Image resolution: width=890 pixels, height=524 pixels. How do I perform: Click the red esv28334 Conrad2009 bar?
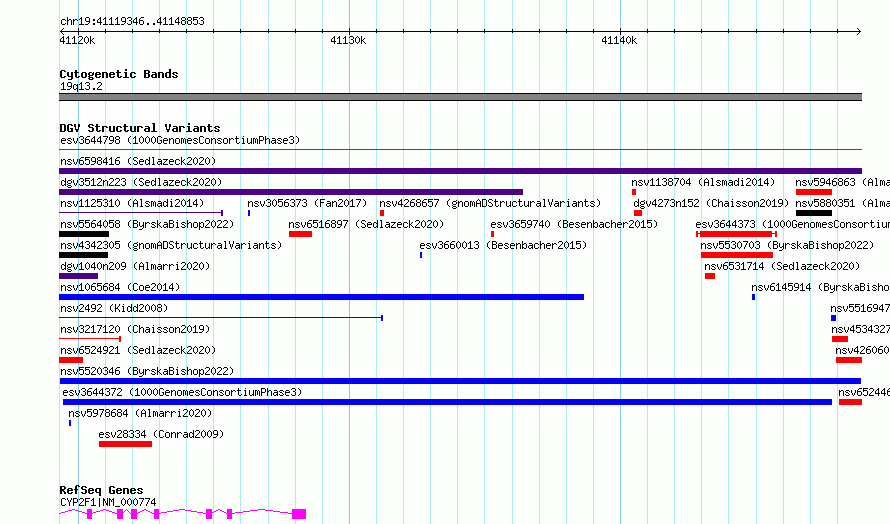pyautogui.click(x=125, y=444)
